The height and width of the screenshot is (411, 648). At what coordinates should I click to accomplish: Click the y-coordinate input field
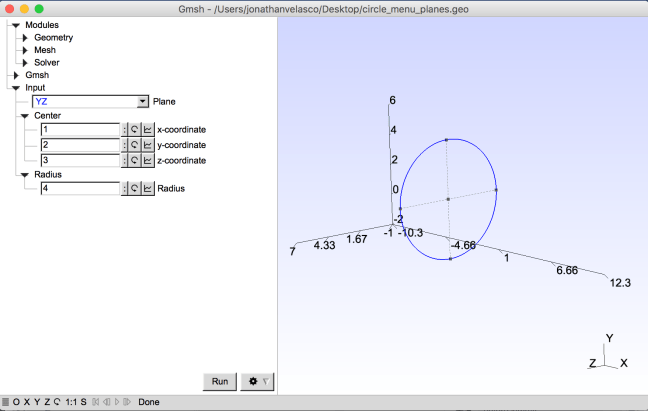[x=80, y=145]
